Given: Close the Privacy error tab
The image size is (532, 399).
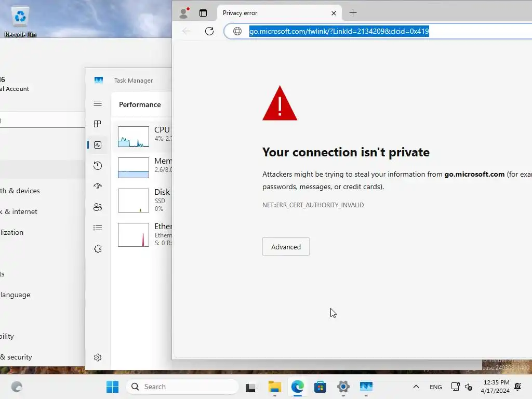Looking at the screenshot, I should coord(334,13).
